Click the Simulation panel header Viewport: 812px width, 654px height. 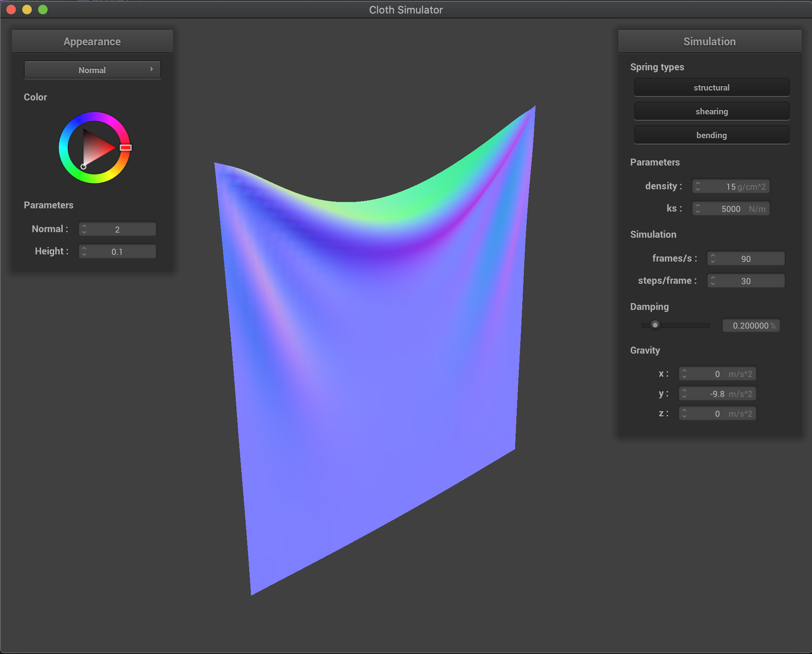coord(709,41)
